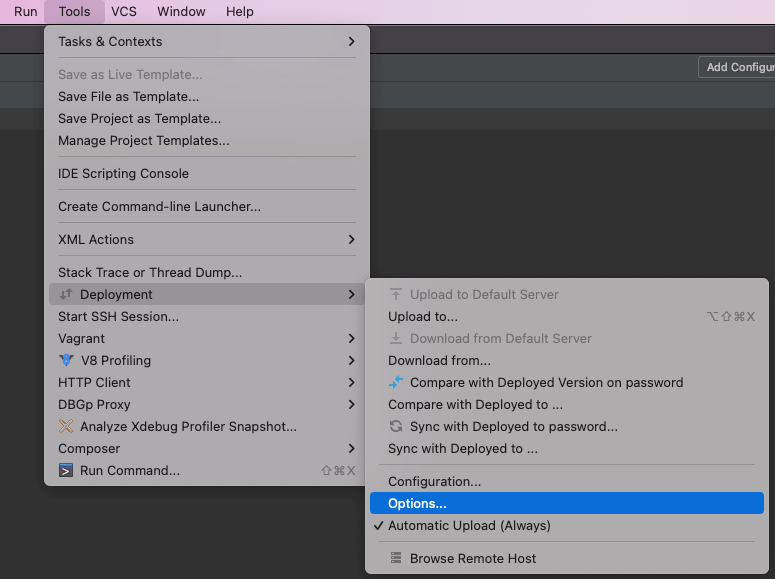The image size is (775, 579).
Task: Click the Add Configuration button
Action: click(738, 67)
